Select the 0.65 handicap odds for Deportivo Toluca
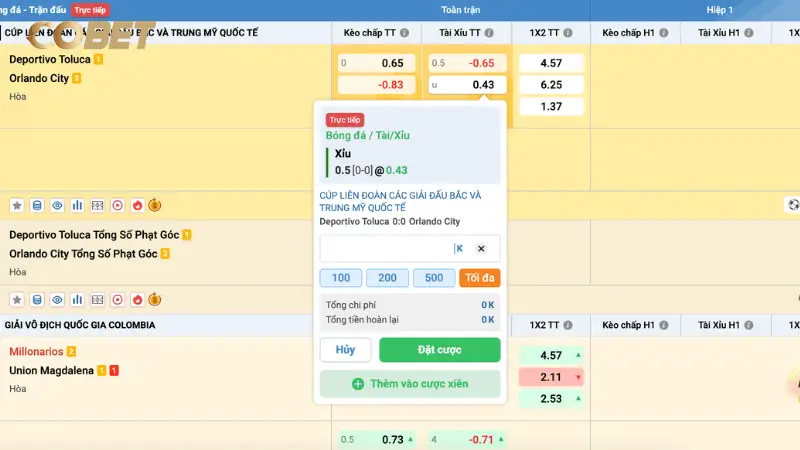Screen dimensions: 800x450 372,63
